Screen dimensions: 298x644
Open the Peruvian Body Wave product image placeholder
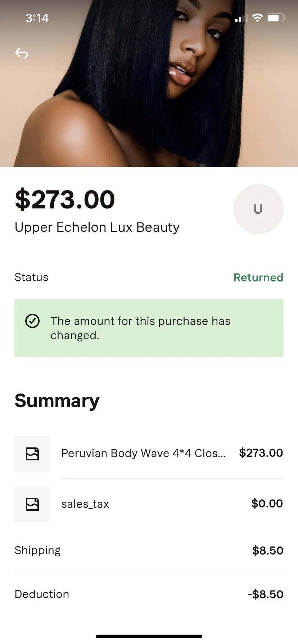point(32,454)
